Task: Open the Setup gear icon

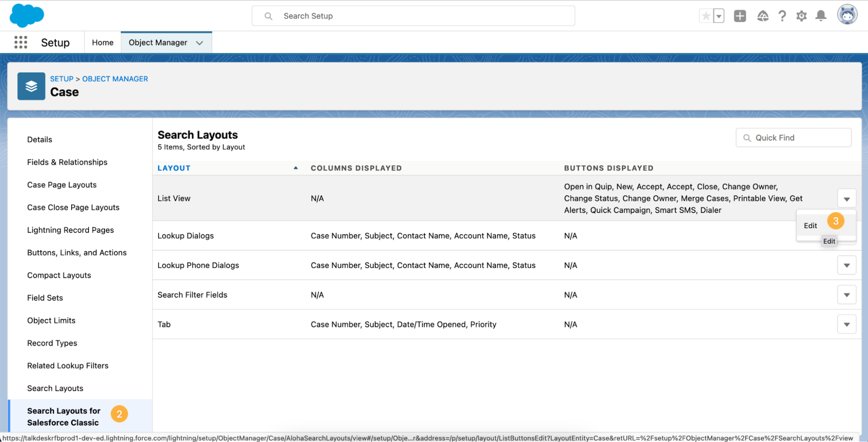Action: pyautogui.click(x=802, y=16)
